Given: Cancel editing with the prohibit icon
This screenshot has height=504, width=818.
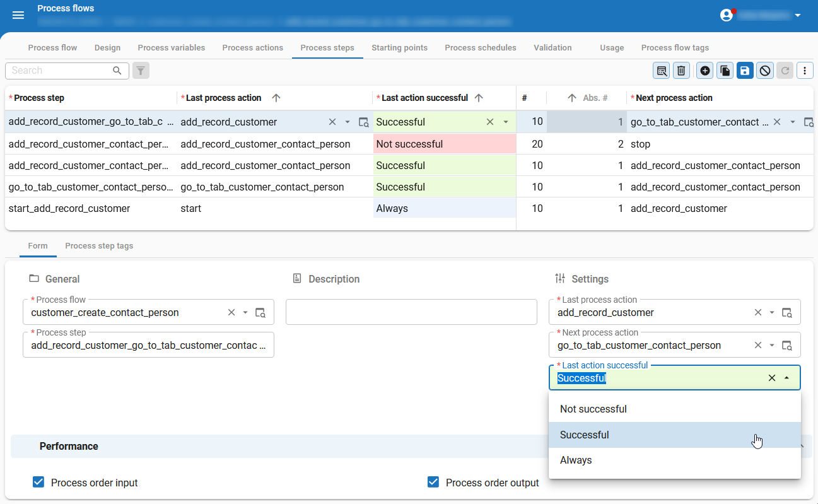Looking at the screenshot, I should (x=765, y=71).
